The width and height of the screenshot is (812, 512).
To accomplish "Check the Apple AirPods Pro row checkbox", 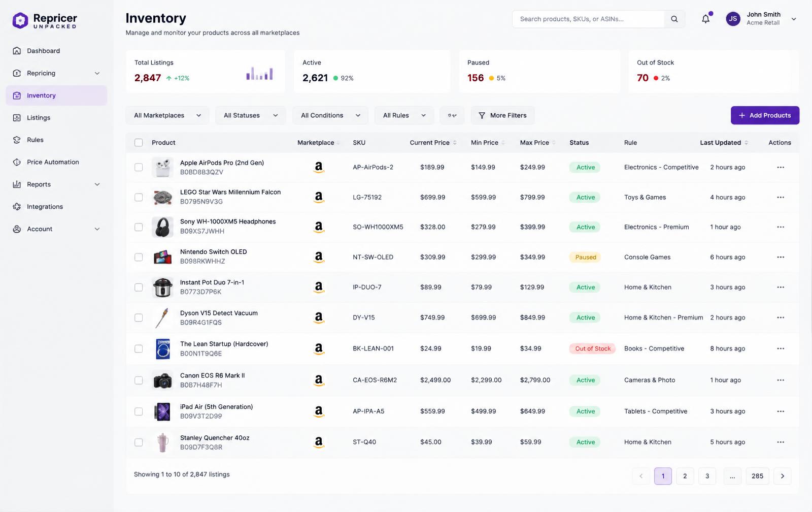I will (x=139, y=167).
